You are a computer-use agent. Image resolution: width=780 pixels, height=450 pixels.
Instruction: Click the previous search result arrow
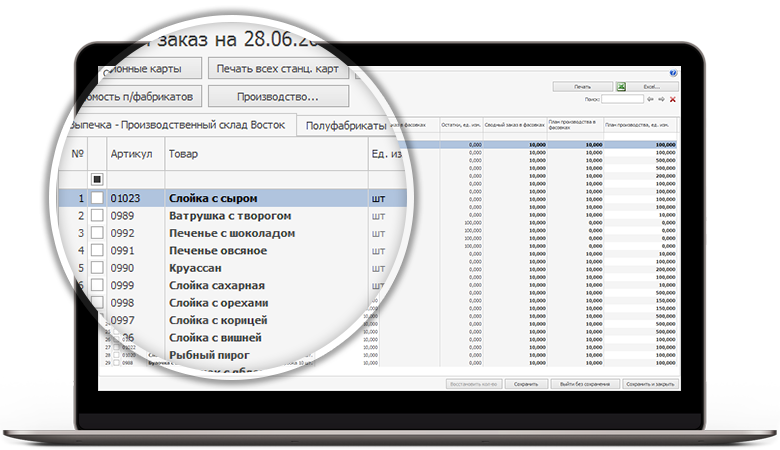click(x=650, y=99)
